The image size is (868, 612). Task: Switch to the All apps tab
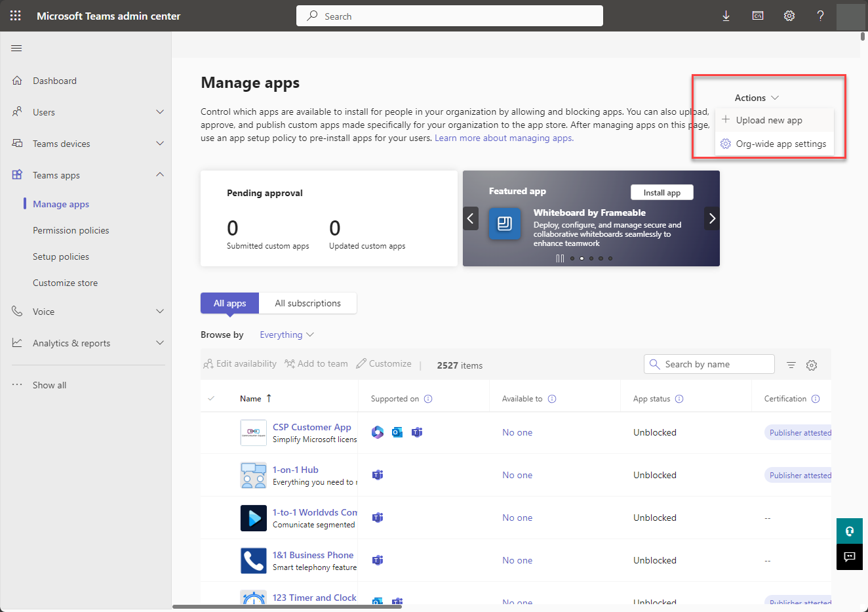[x=230, y=303]
